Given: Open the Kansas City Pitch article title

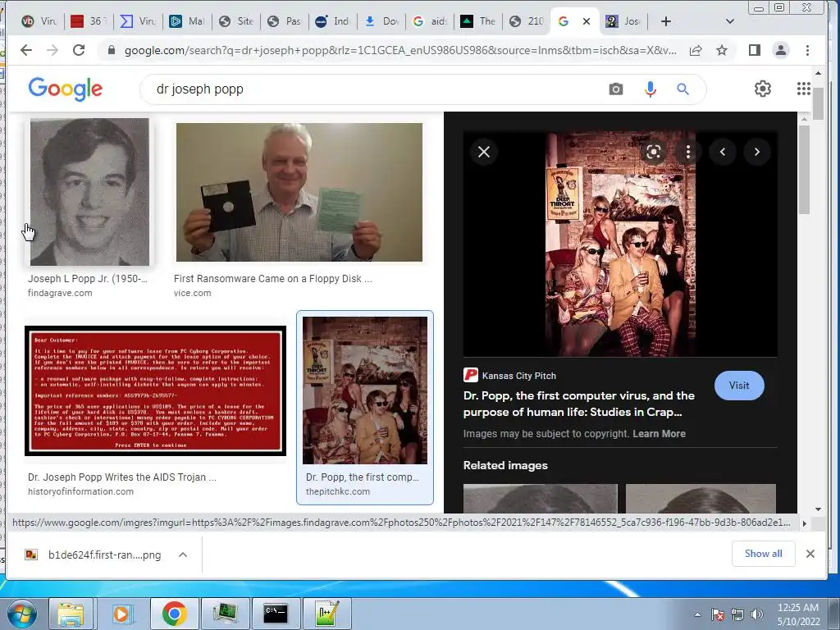Looking at the screenshot, I should (579, 404).
